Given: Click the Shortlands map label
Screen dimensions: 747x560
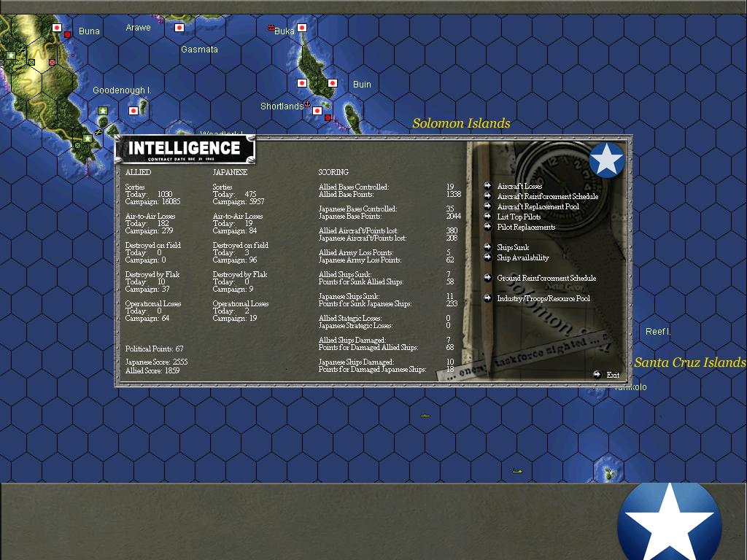Looking at the screenshot, I should (282, 106).
